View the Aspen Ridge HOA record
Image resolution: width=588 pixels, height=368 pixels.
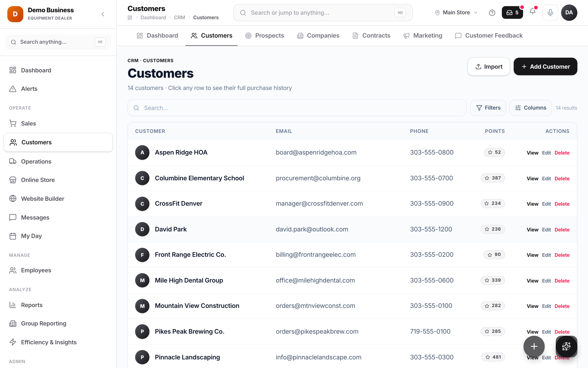[532, 153]
